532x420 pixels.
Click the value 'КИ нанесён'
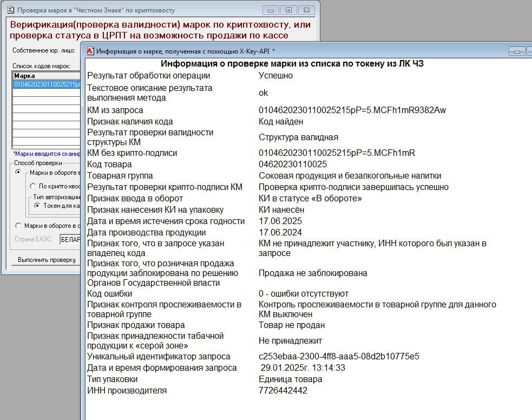tap(281, 210)
